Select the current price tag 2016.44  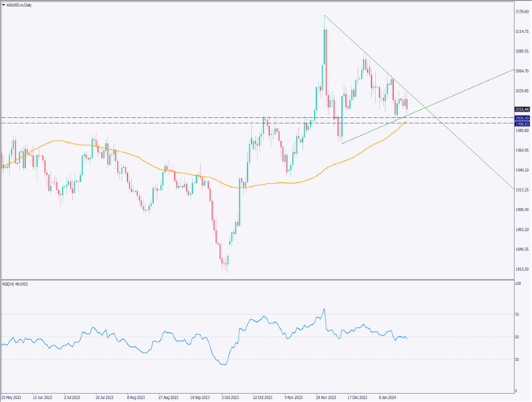click(521, 109)
